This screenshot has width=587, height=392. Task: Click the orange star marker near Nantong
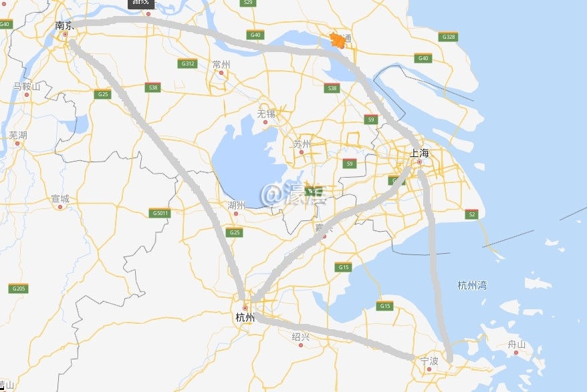point(337,40)
